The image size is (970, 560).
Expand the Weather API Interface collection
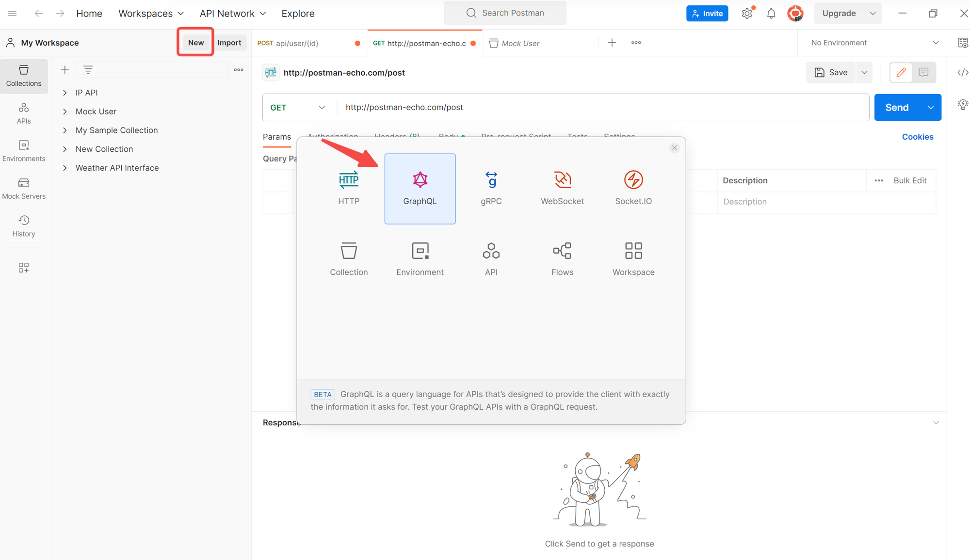[65, 167]
